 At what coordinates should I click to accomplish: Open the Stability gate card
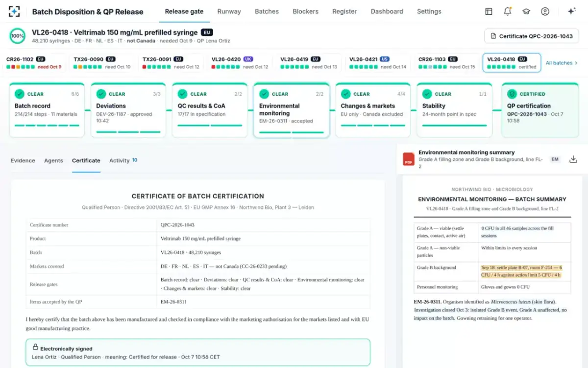454,110
